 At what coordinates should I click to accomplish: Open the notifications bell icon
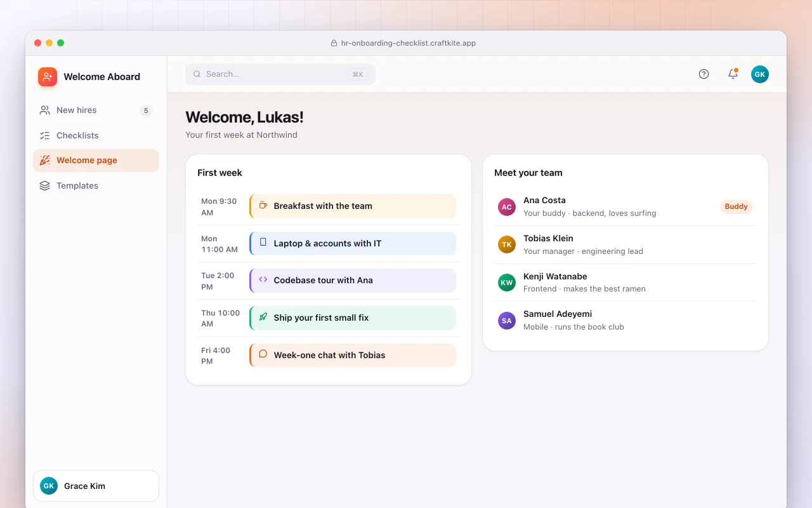[x=733, y=74]
